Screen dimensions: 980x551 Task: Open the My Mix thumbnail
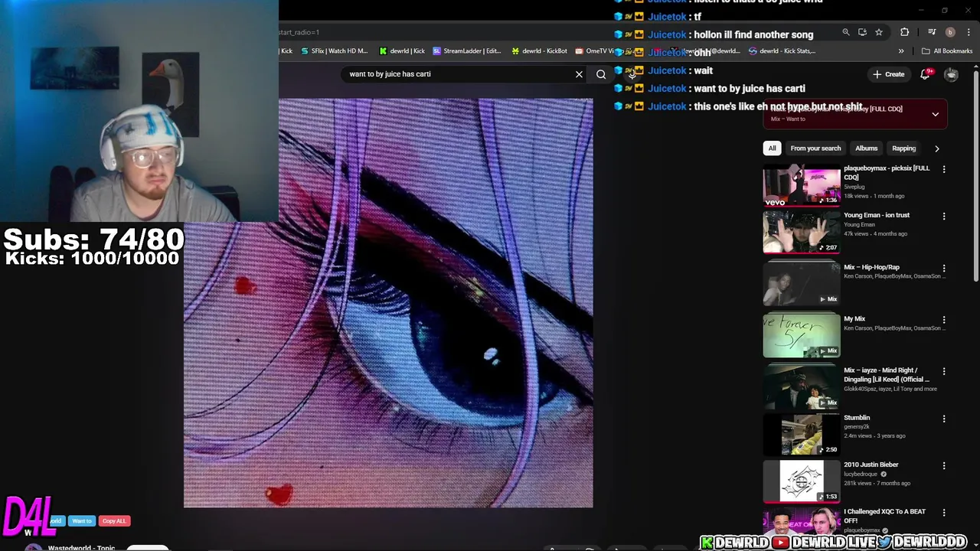point(802,335)
